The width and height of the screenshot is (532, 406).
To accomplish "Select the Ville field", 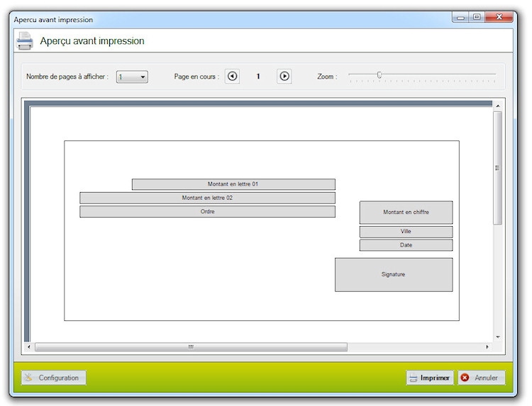I will pos(406,232).
